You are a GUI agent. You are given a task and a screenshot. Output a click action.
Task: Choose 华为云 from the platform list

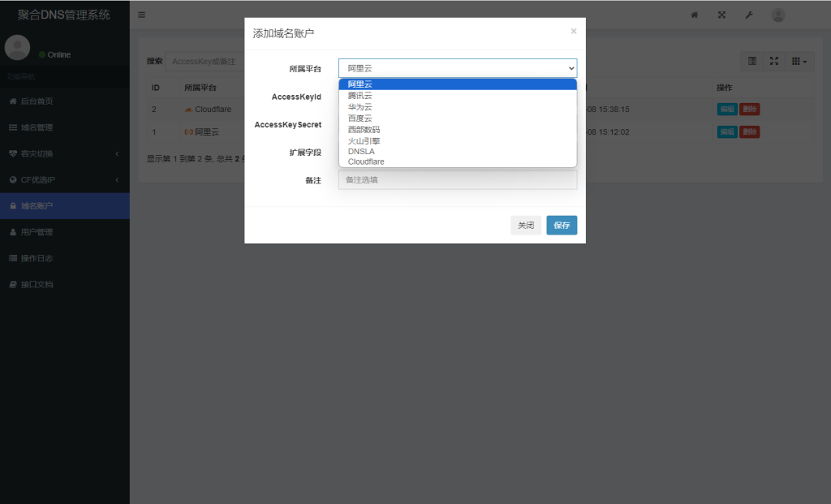coord(458,107)
